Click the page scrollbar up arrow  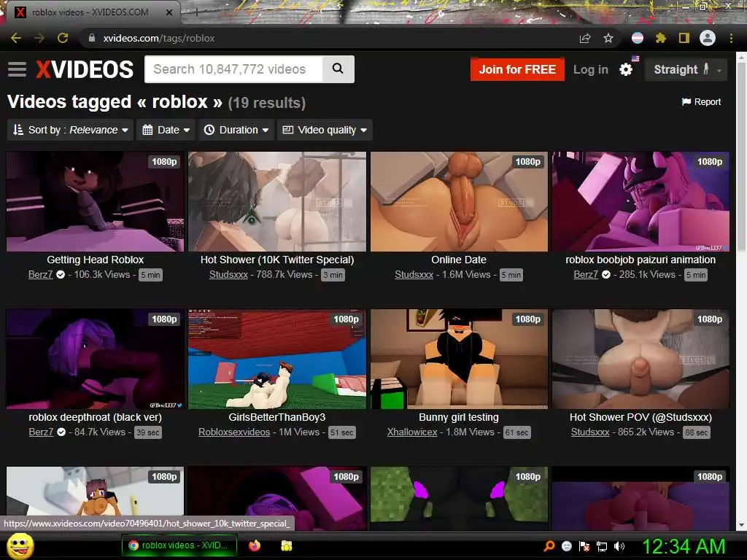point(741,58)
